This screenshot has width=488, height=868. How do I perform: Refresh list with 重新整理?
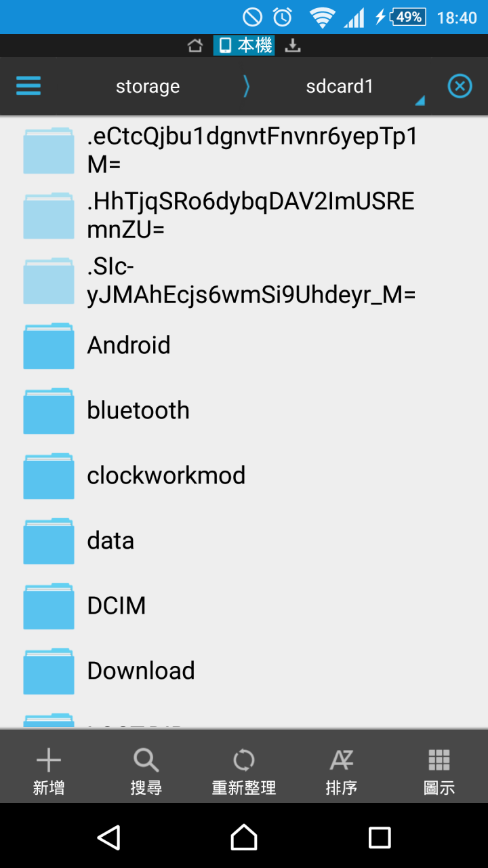(x=244, y=772)
